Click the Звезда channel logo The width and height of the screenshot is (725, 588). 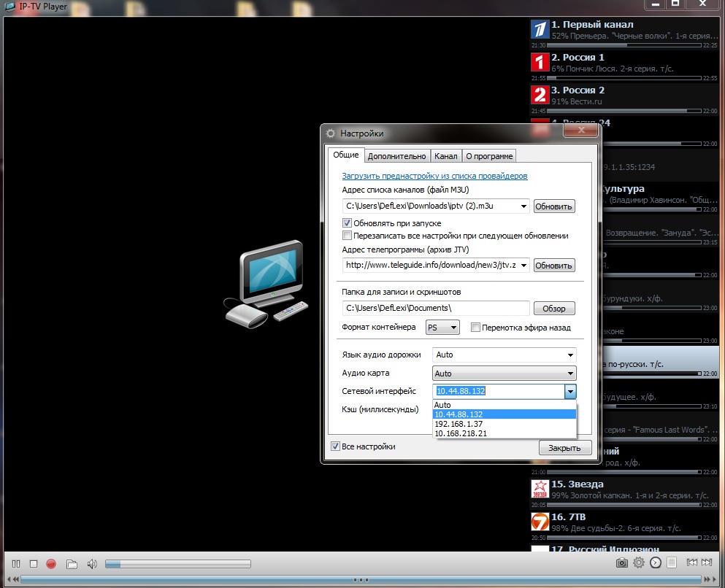tap(540, 490)
